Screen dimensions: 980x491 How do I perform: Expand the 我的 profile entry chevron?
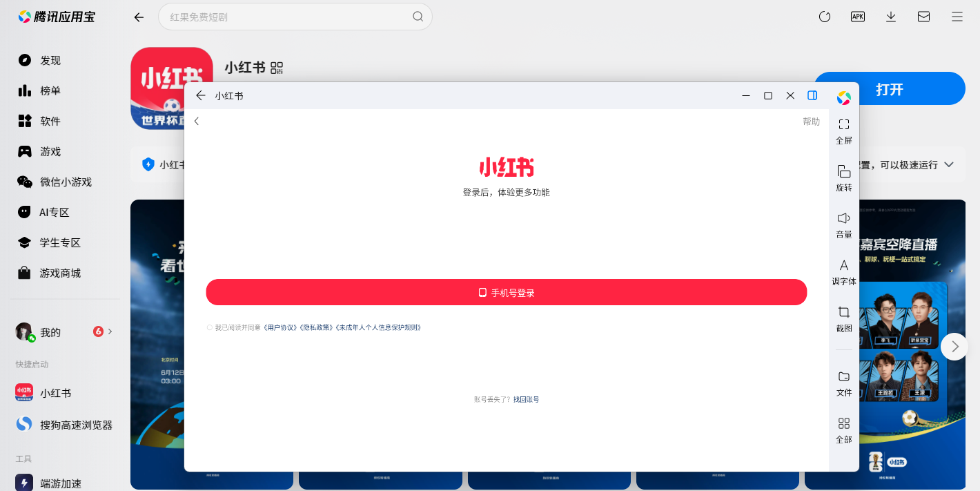pos(110,331)
